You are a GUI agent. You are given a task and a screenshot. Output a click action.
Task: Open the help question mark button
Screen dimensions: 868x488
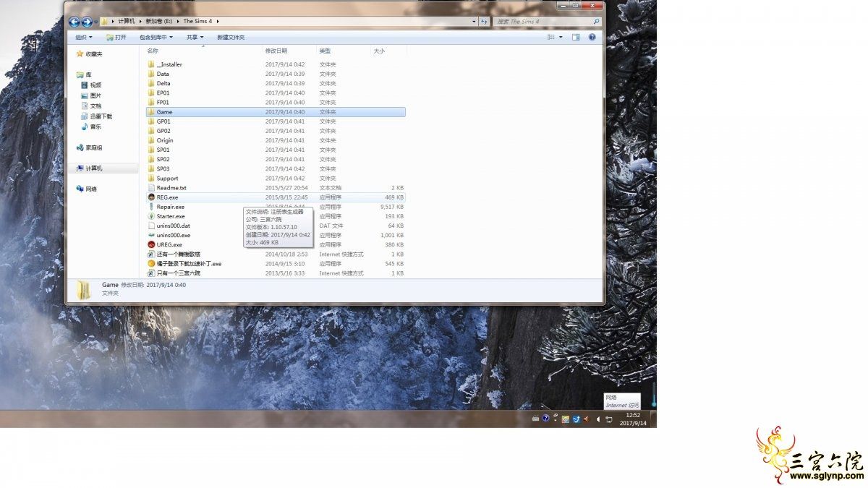[x=592, y=37]
